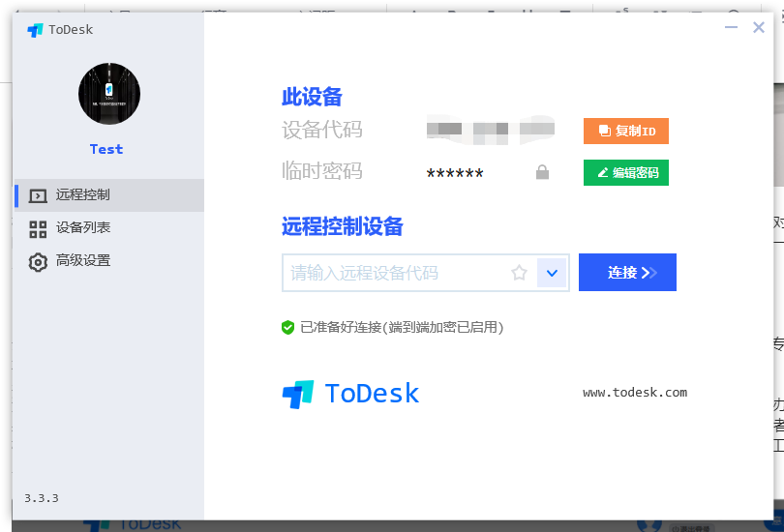Click the lock icon beside temporary password

point(542,172)
